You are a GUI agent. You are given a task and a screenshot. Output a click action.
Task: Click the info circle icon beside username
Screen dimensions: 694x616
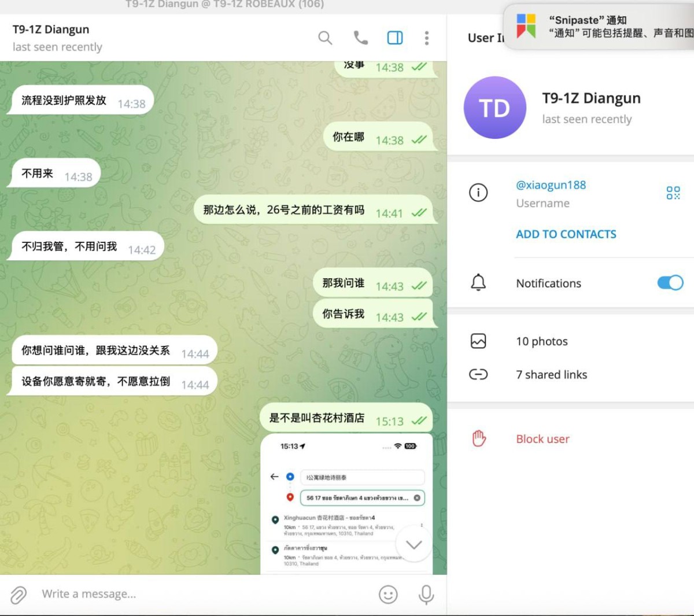coord(478,193)
